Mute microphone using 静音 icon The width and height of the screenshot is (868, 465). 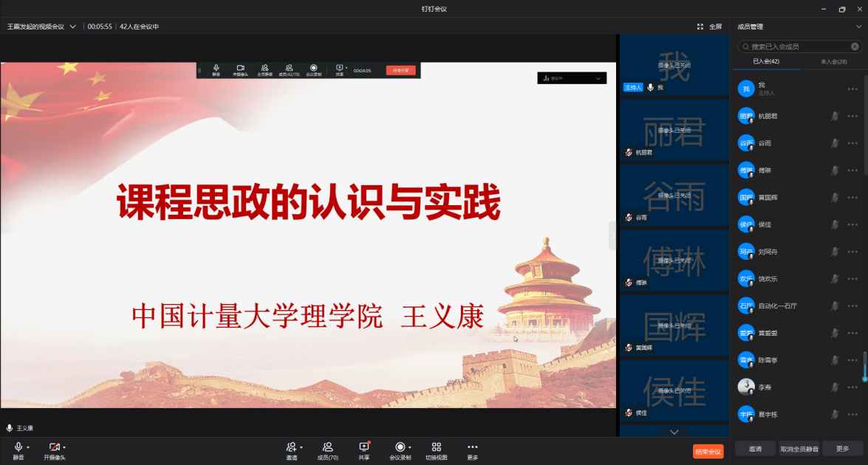point(18,447)
